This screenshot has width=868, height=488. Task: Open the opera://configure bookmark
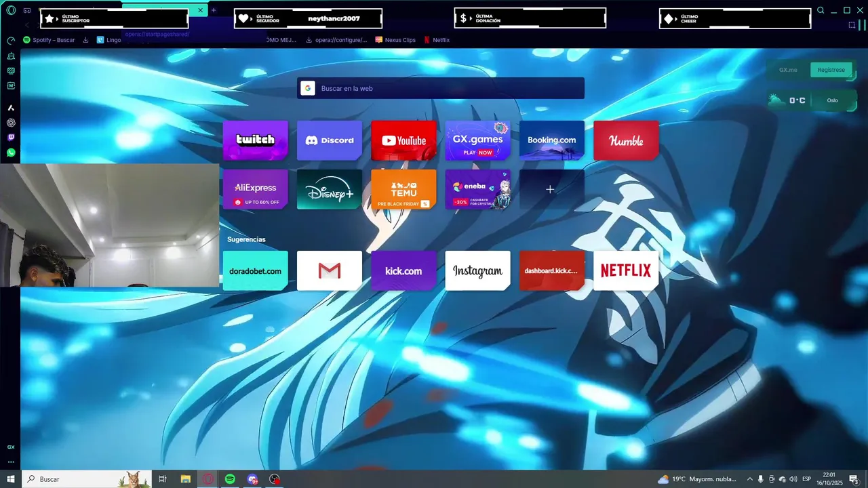pyautogui.click(x=336, y=40)
